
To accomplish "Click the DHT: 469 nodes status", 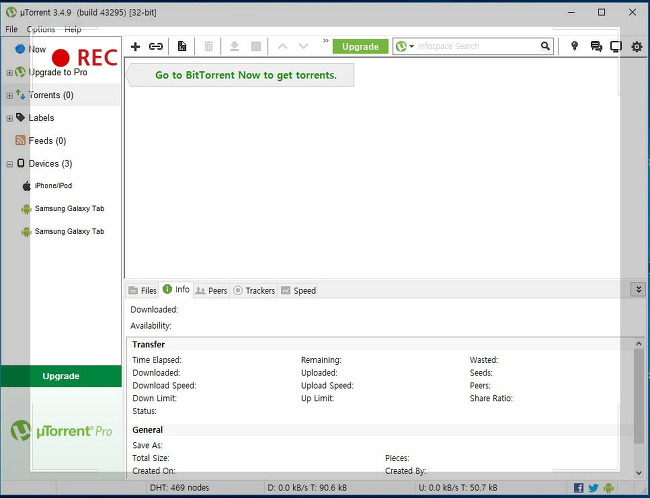I will (179, 488).
